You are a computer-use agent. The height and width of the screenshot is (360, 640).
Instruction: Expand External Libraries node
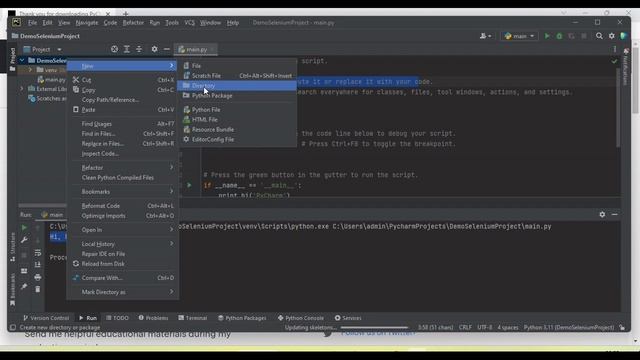point(22,89)
